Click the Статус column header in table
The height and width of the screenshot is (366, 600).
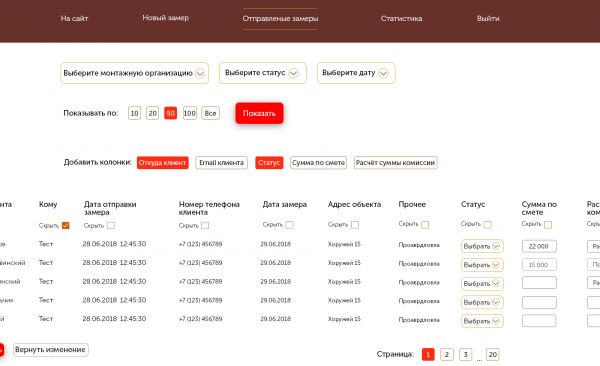pos(473,204)
